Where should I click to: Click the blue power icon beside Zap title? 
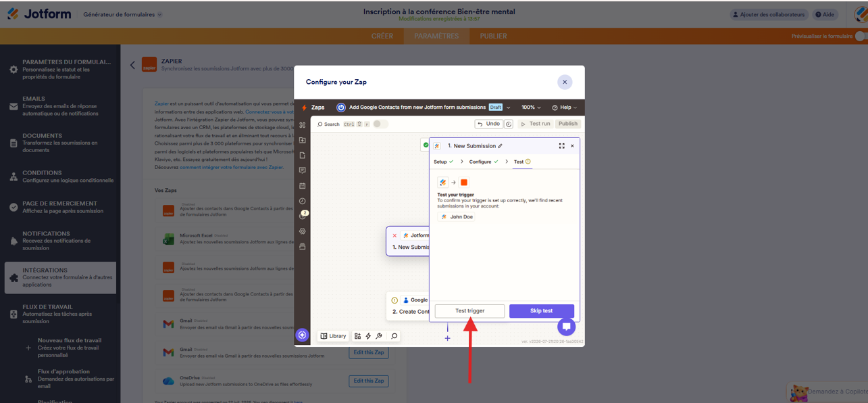[x=341, y=108]
